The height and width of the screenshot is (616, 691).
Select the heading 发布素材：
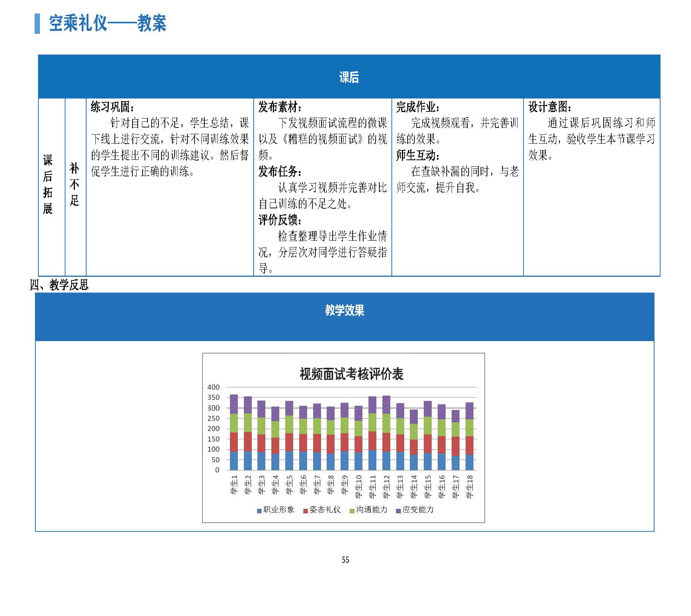click(280, 107)
